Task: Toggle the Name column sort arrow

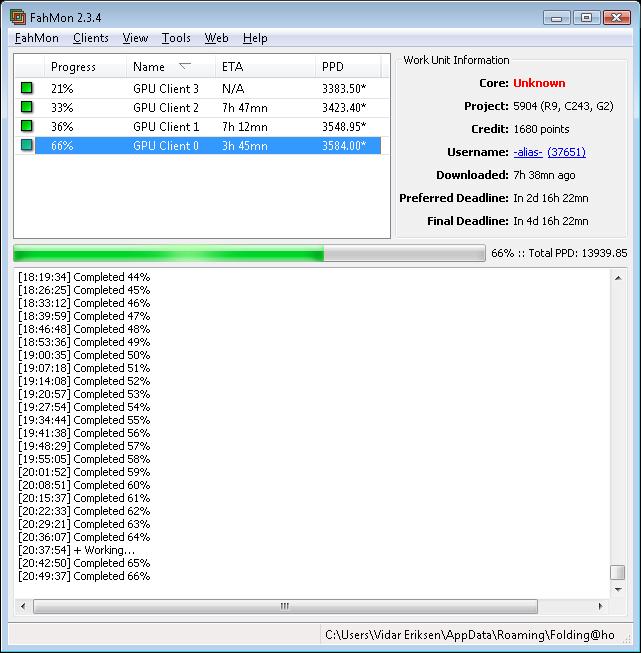Action: [185, 66]
